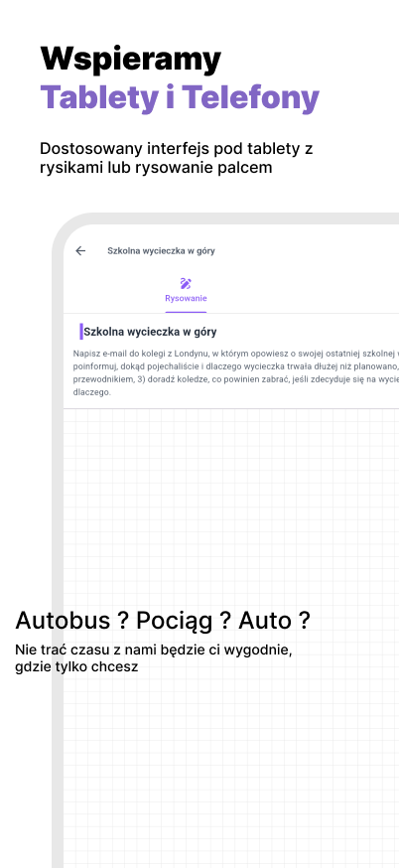Go back using the left arrow icon

point(80,251)
